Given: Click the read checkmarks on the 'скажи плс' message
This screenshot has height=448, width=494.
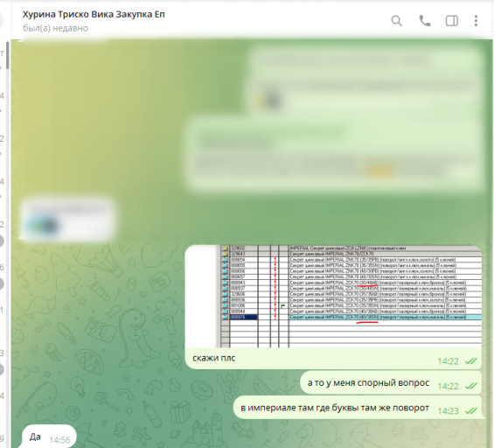Looking at the screenshot, I should pyautogui.click(x=471, y=361).
